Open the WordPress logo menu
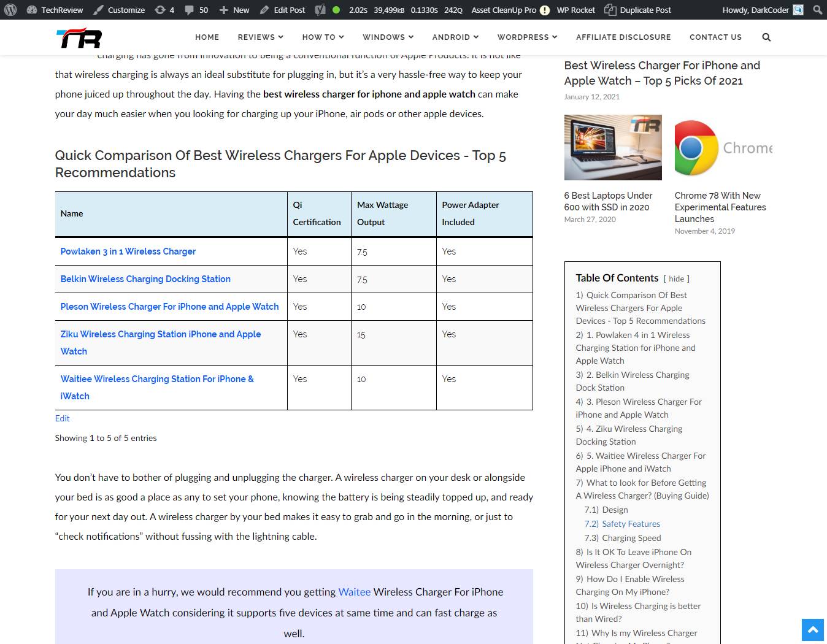The height and width of the screenshot is (644, 827). [10, 10]
